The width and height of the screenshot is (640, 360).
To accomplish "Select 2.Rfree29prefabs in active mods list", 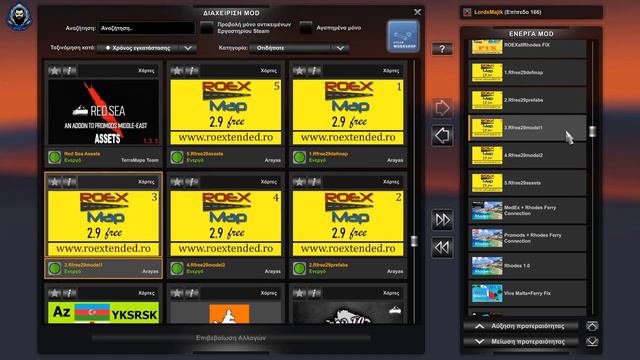I will tap(527, 100).
